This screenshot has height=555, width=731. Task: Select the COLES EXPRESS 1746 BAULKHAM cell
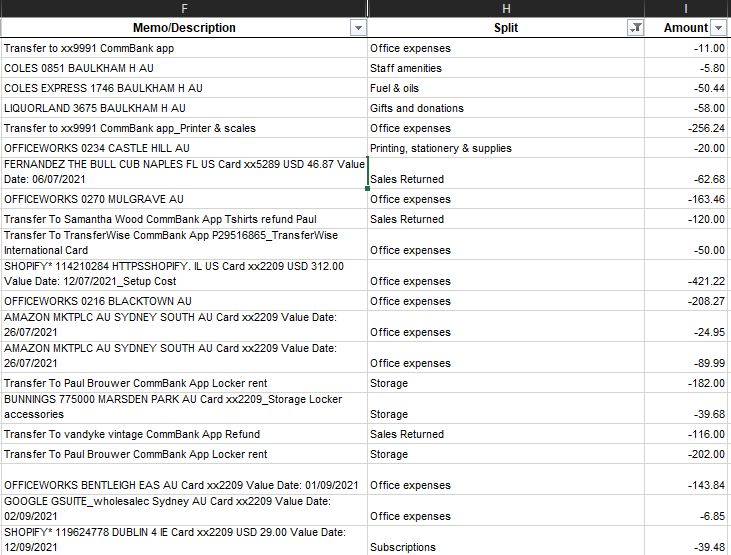point(184,88)
